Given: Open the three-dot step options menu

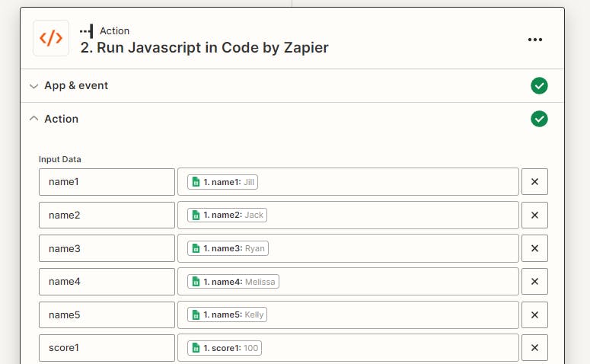Looking at the screenshot, I should click(534, 40).
